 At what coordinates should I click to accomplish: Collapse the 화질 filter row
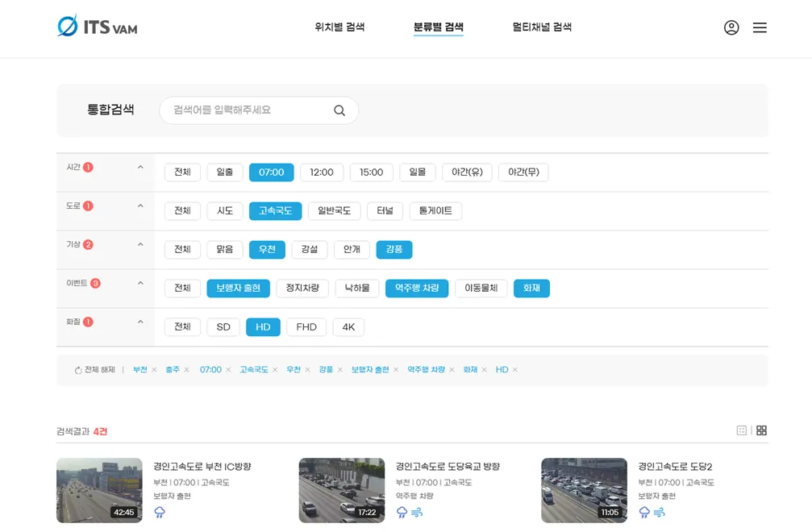(x=140, y=322)
